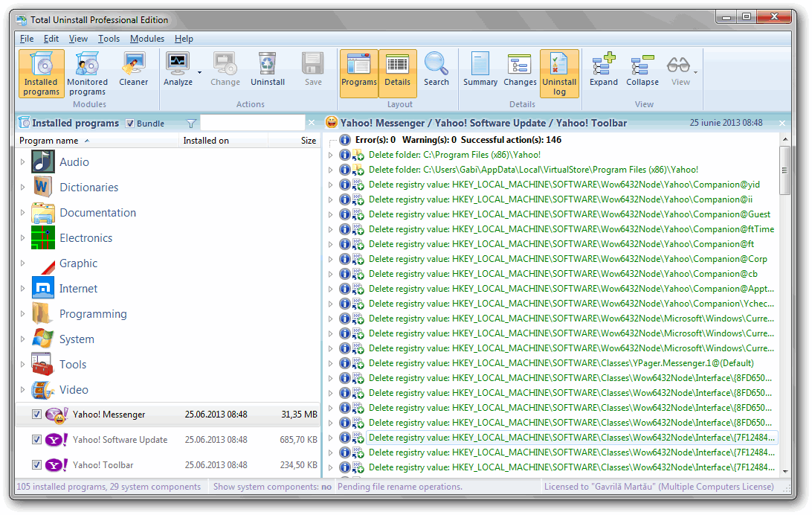Open the Modules menu
The width and height of the screenshot is (812, 515).
coord(146,39)
